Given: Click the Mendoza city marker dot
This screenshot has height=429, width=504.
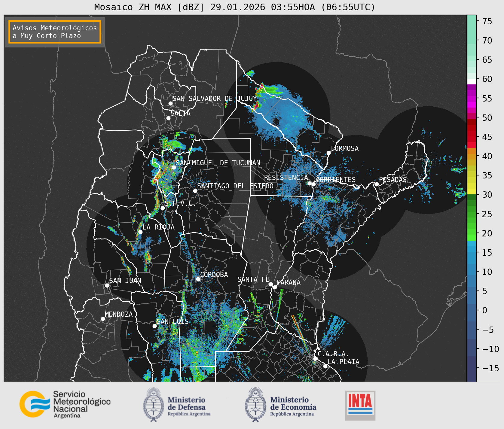Looking at the screenshot, I should tap(103, 319).
